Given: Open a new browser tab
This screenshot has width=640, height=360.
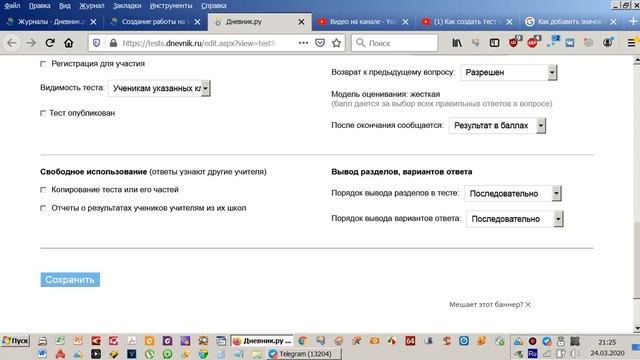Looking at the screenshot, I should tap(633, 22).
